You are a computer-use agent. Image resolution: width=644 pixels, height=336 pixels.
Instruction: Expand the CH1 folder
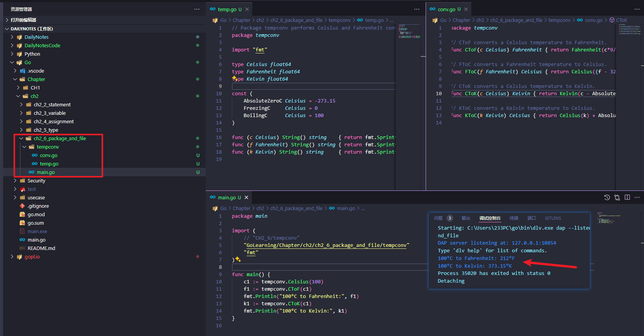tap(18, 88)
